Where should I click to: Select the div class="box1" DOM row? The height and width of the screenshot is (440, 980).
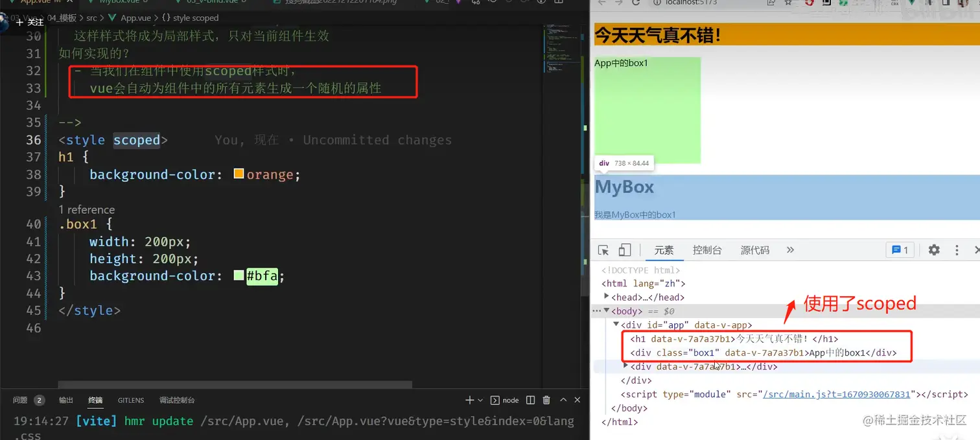click(763, 353)
